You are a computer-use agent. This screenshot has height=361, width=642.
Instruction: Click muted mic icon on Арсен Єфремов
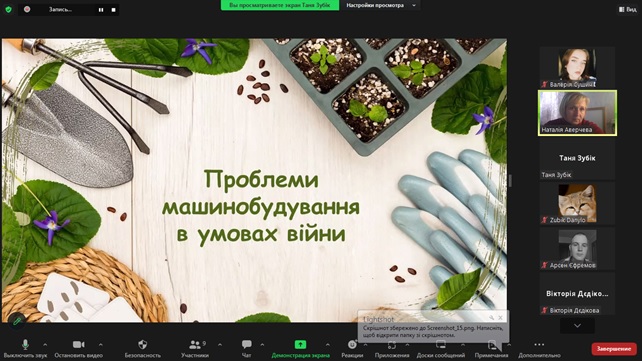pyautogui.click(x=545, y=265)
